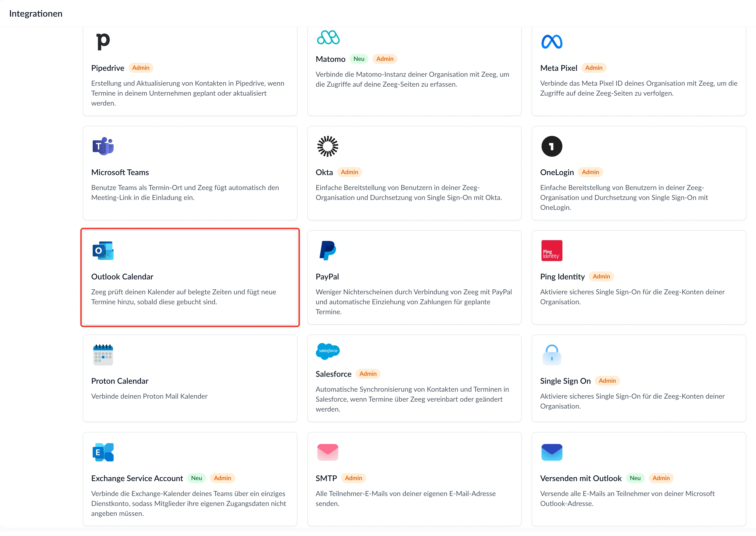Click the Okta sunburst logo
Screen dimensions: 756x536
327,146
